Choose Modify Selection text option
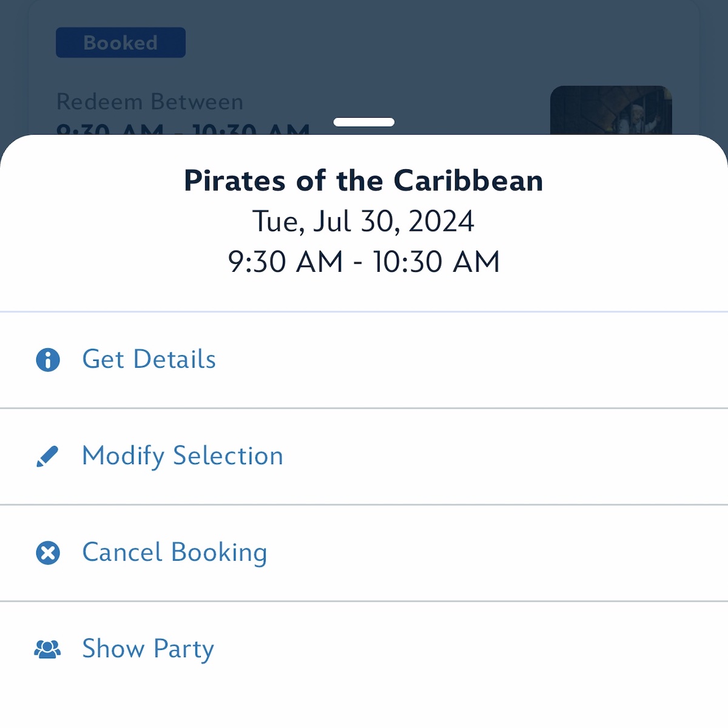 [x=183, y=456]
